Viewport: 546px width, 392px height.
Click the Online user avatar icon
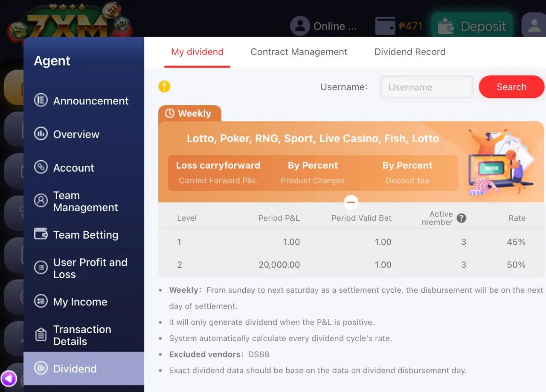click(300, 26)
